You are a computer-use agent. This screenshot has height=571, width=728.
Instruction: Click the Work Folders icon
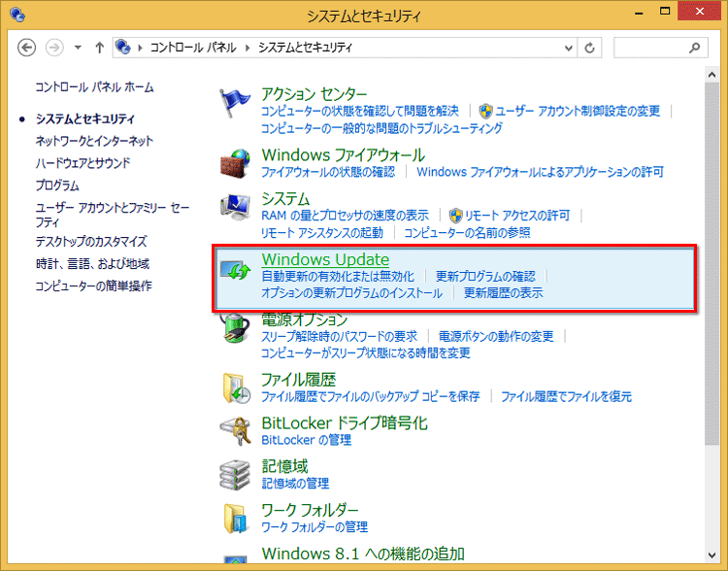tap(235, 518)
